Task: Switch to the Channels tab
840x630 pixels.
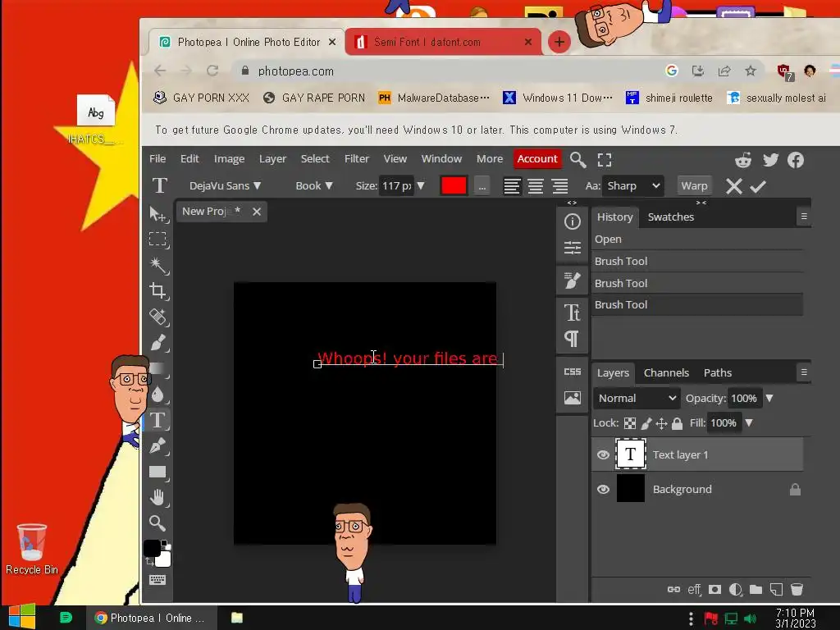Action: coord(666,373)
